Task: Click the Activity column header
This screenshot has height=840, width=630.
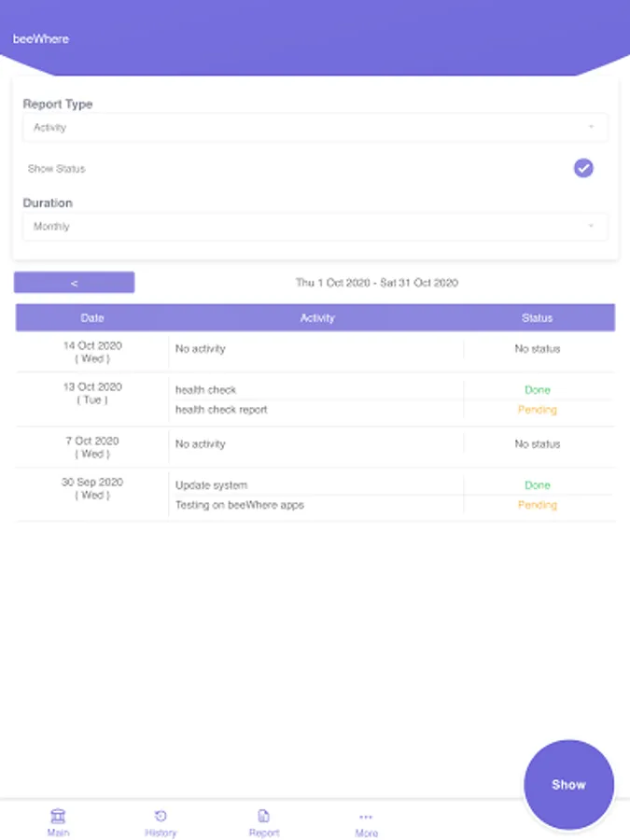Action: point(317,318)
